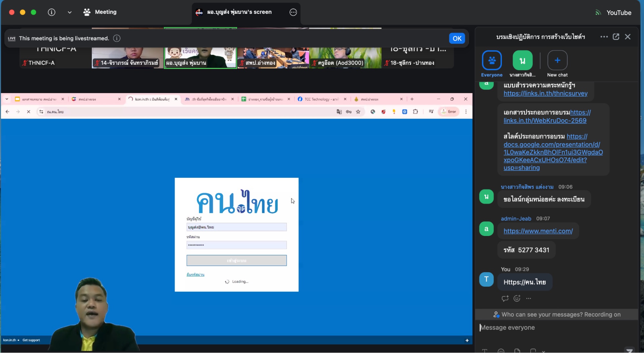Image resolution: width=644 pixels, height=353 pixels.
Task: Open chat panel more options menu
Action: tap(604, 37)
